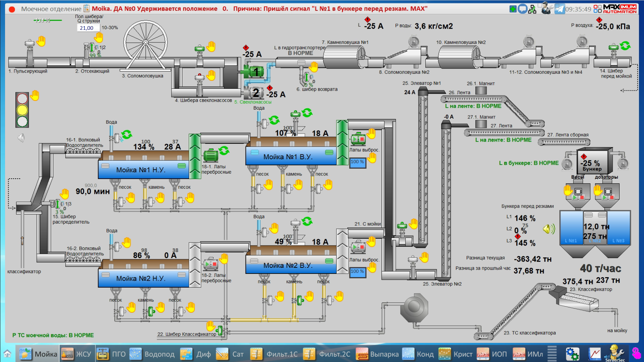Switch to the ЖСУ tab
This screenshot has height=362, width=644.
77,354
